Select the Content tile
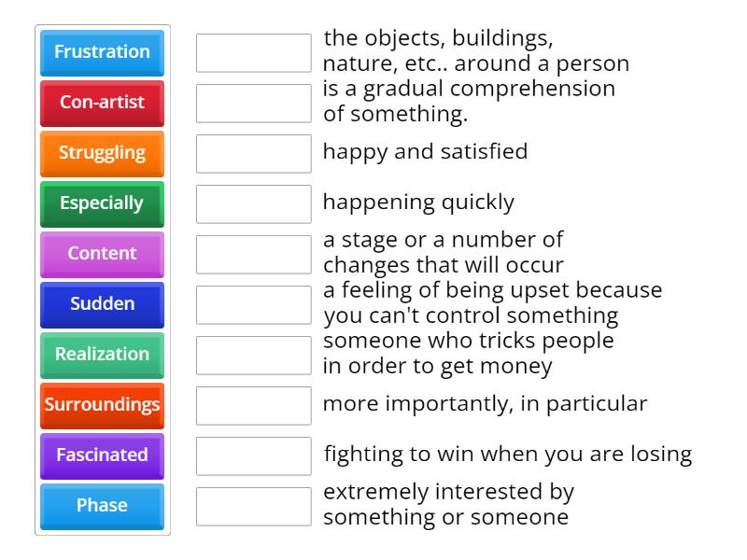Screen dimensions: 747x560 [x=102, y=254]
